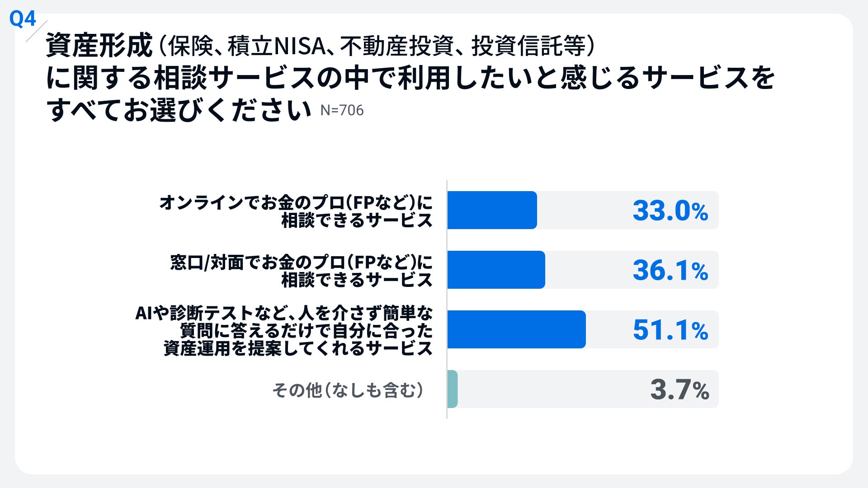This screenshot has width=868, height=488.
Task: Click the N=706 sample size note
Action: [342, 110]
